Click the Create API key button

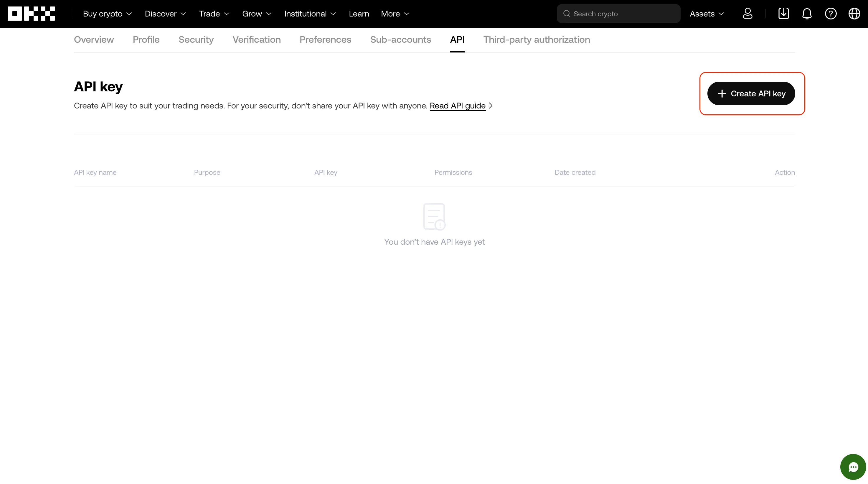pos(751,93)
